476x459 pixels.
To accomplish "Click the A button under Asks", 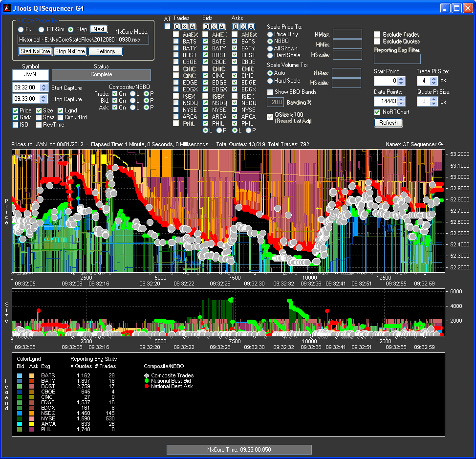I will [251, 27].
